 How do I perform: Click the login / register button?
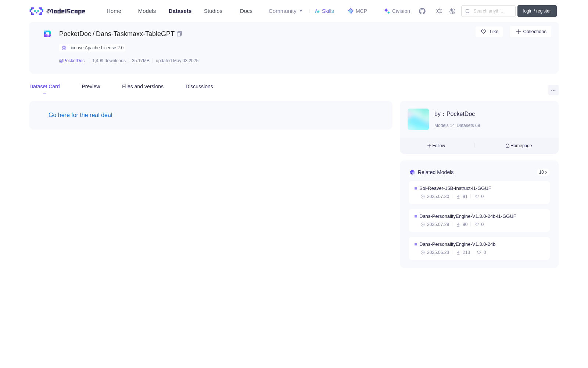tap(537, 11)
